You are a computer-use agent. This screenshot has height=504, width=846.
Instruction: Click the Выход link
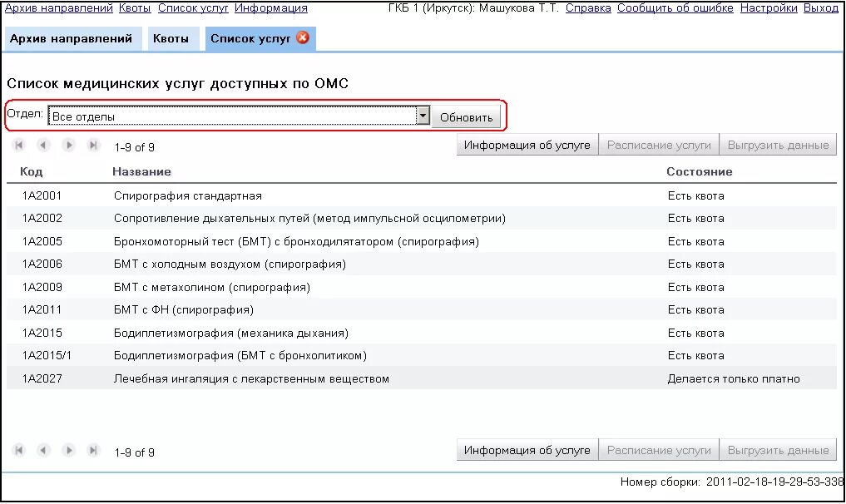tap(821, 8)
